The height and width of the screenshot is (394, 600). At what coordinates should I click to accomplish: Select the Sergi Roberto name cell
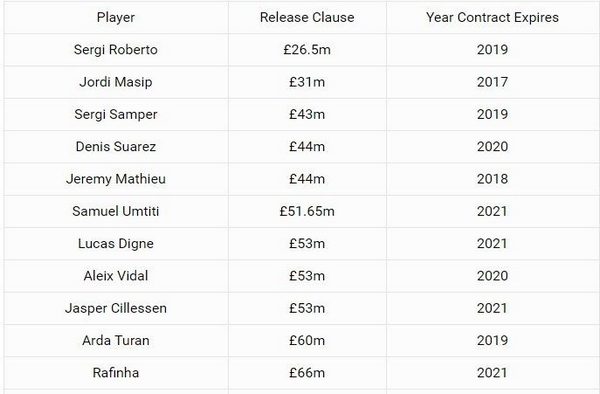click(x=116, y=50)
